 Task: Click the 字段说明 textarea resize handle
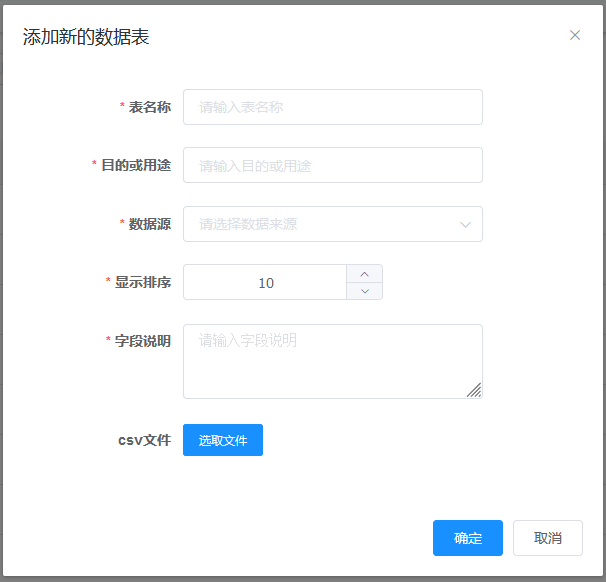coord(474,390)
